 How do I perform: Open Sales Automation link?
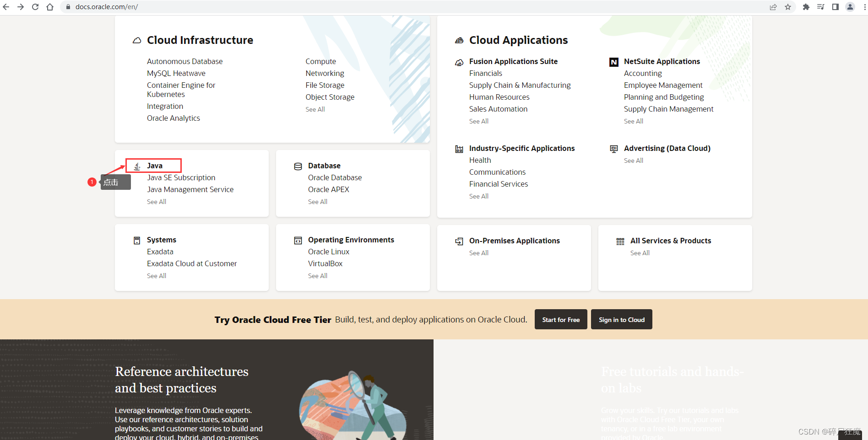pyautogui.click(x=499, y=109)
